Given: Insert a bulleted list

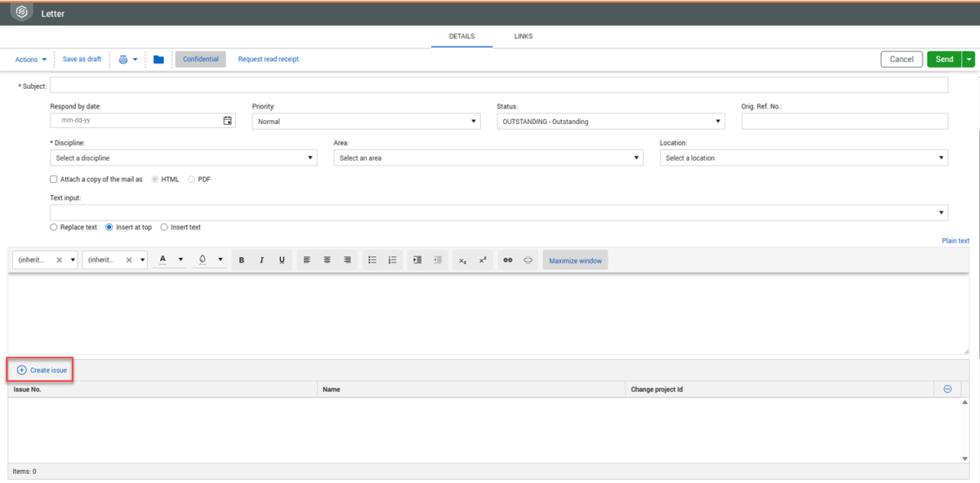Looking at the screenshot, I should click(x=372, y=260).
